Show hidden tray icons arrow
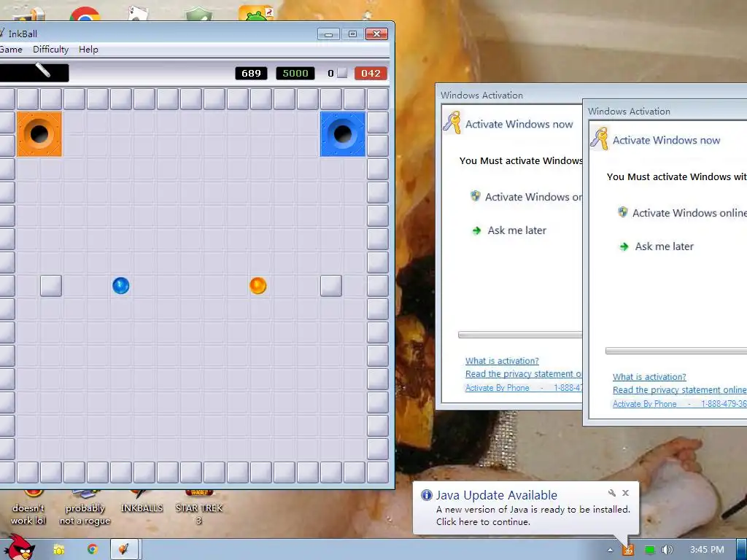Image resolution: width=747 pixels, height=560 pixels. [x=610, y=550]
